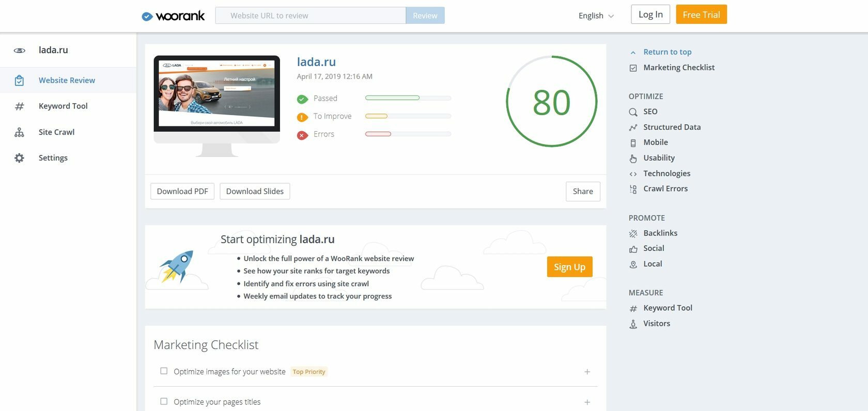Click the Marketing Checklist checkbox icon in right nav
The width and height of the screenshot is (868, 411).
(x=633, y=68)
